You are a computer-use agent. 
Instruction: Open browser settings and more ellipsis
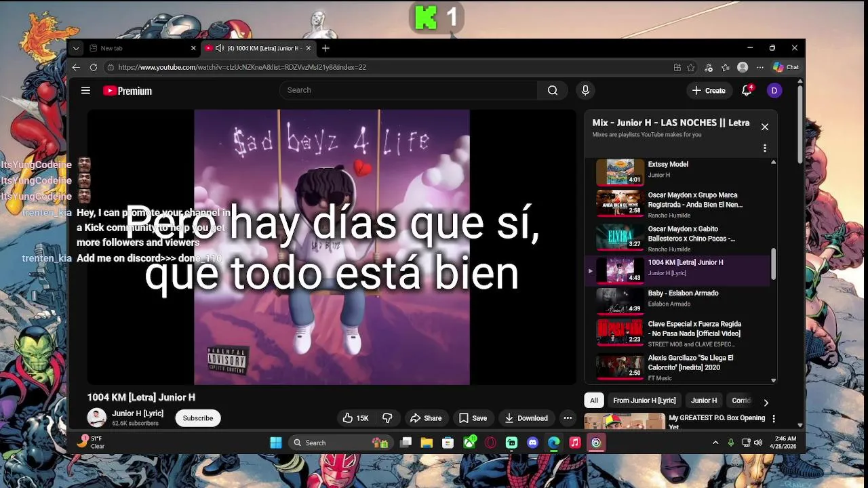pyautogui.click(x=760, y=67)
